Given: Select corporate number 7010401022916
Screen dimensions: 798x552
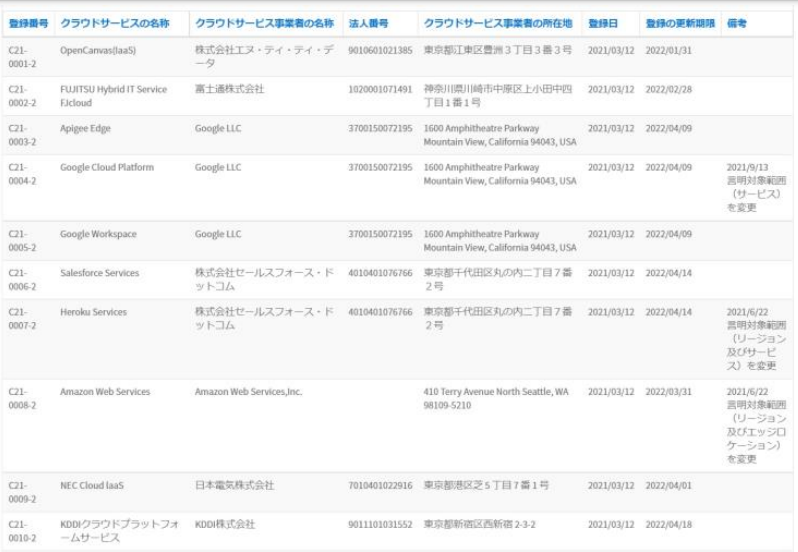Looking at the screenshot, I should [380, 485].
